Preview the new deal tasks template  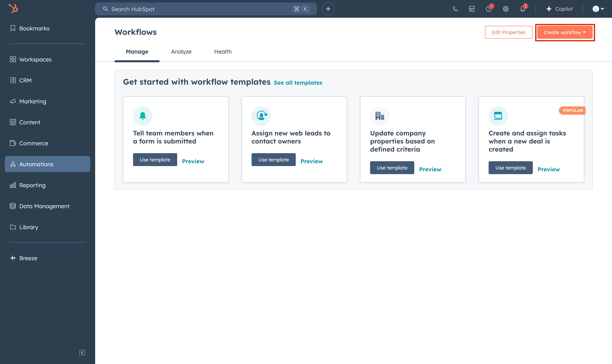point(549,169)
